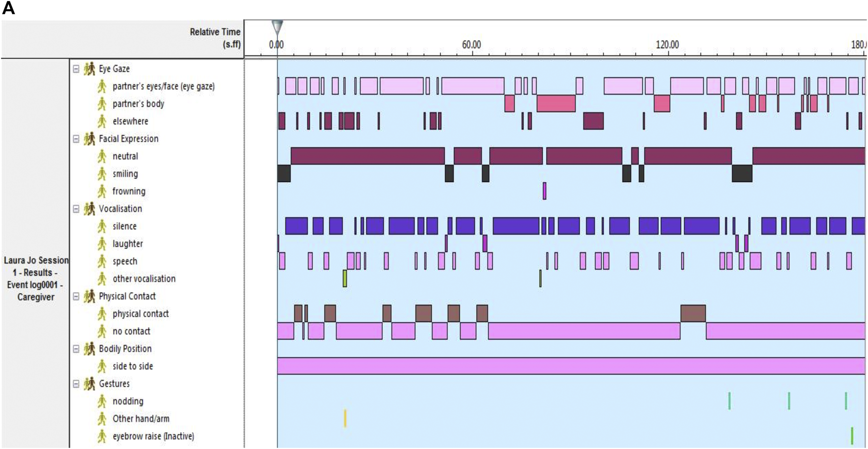Collapse the Vocalisation group
868x449 pixels.
click(76, 209)
